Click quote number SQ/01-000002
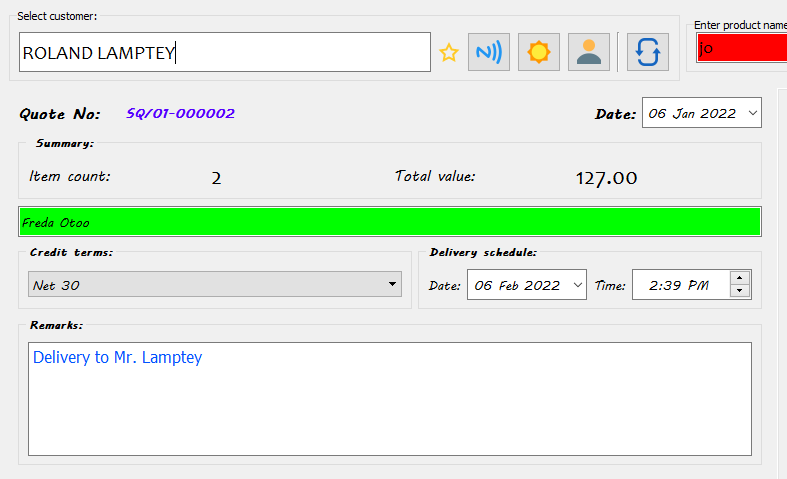The height and width of the screenshot is (479, 787). point(181,113)
